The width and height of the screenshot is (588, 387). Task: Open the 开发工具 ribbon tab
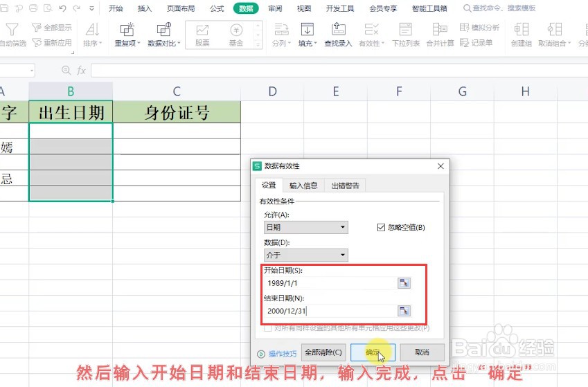340,8
